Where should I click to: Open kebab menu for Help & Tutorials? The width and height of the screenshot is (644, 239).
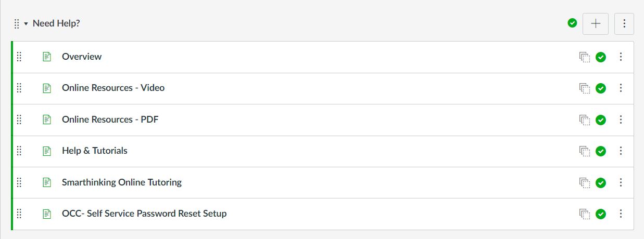coord(621,151)
